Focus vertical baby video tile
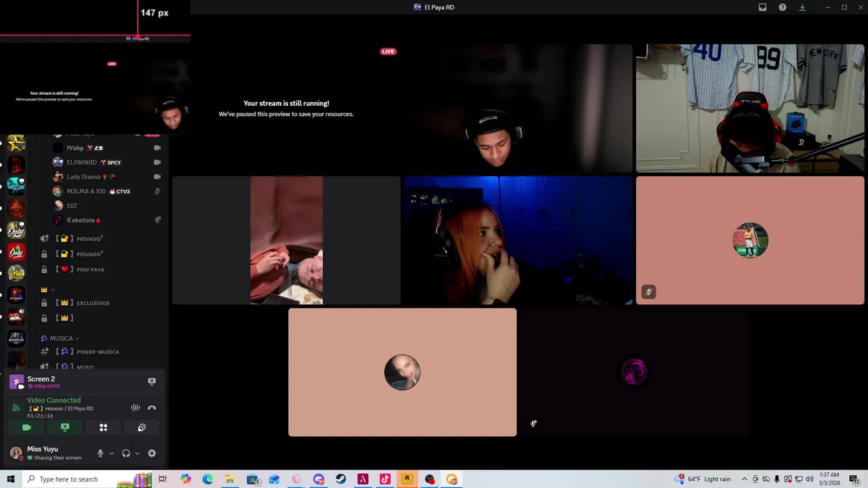Image resolution: width=868 pixels, height=488 pixels. pyautogui.click(x=286, y=241)
